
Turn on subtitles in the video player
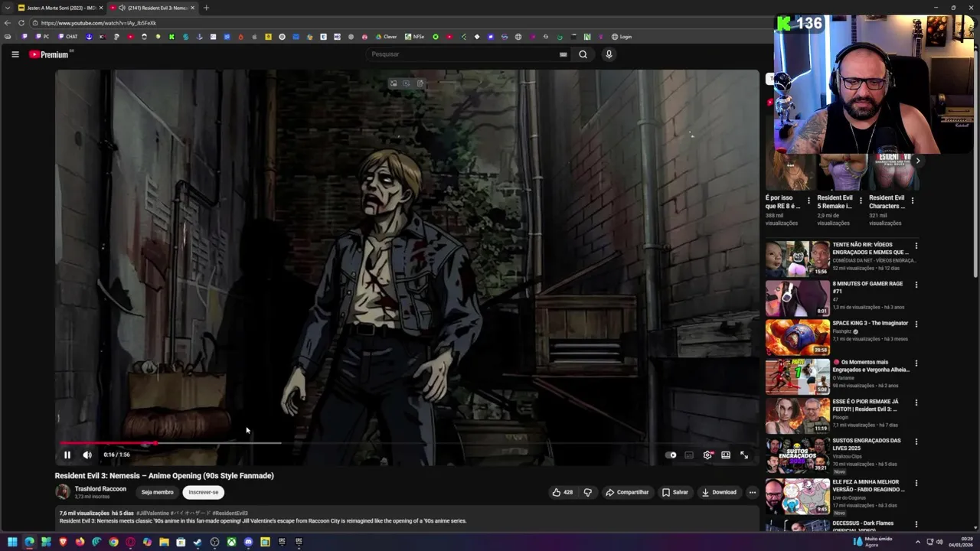tap(689, 455)
